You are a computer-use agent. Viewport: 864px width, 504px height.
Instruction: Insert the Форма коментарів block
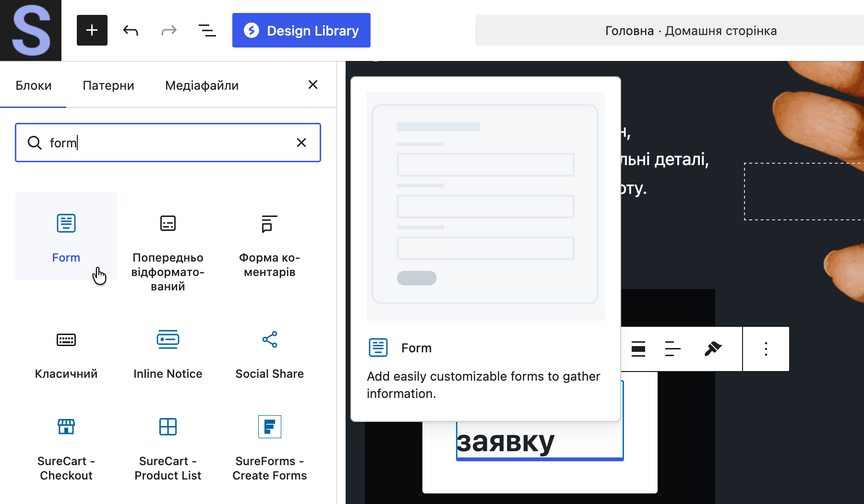point(270,243)
